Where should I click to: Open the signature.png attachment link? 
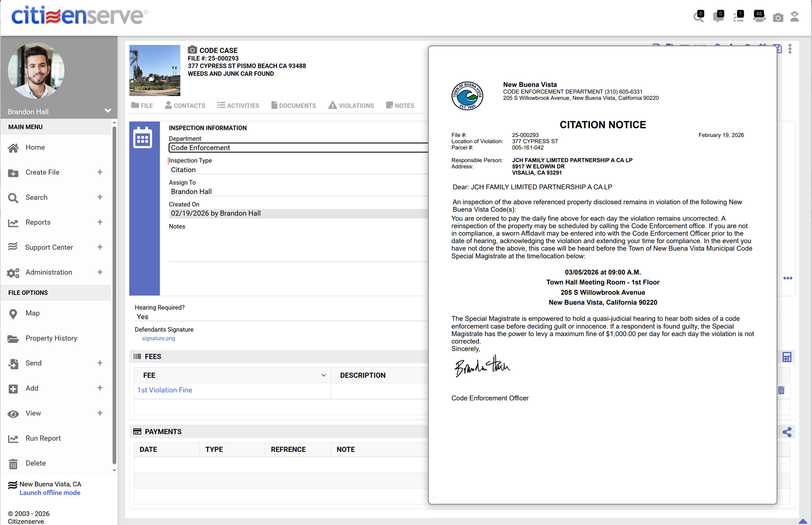tap(158, 338)
